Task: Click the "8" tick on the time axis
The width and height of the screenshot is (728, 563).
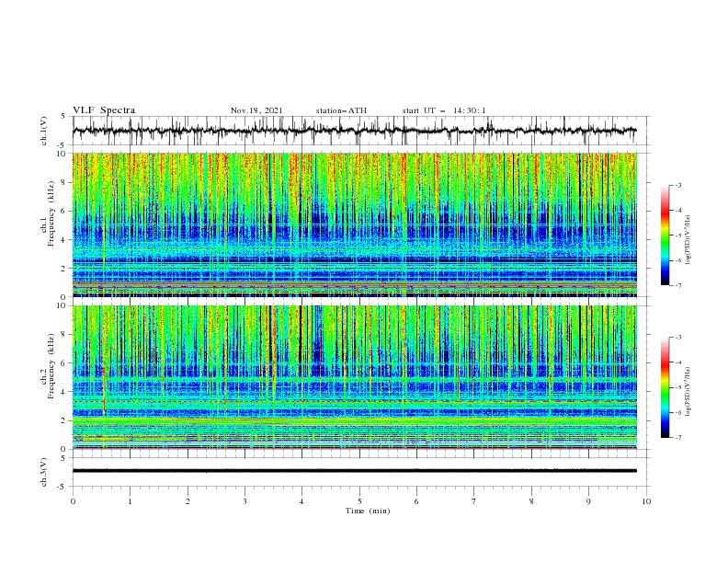Action: point(531,501)
